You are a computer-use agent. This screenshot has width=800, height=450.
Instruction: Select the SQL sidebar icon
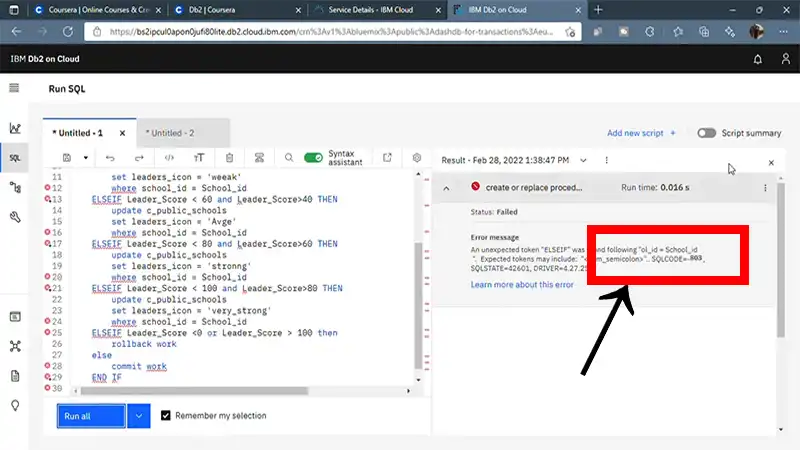(15, 158)
